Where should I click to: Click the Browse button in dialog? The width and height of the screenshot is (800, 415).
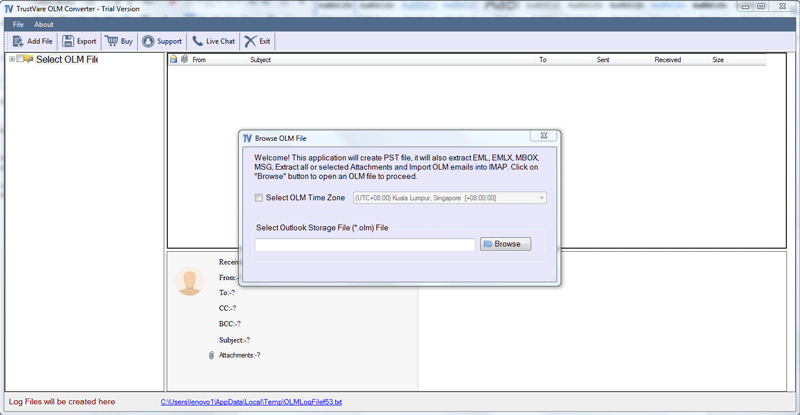[505, 244]
